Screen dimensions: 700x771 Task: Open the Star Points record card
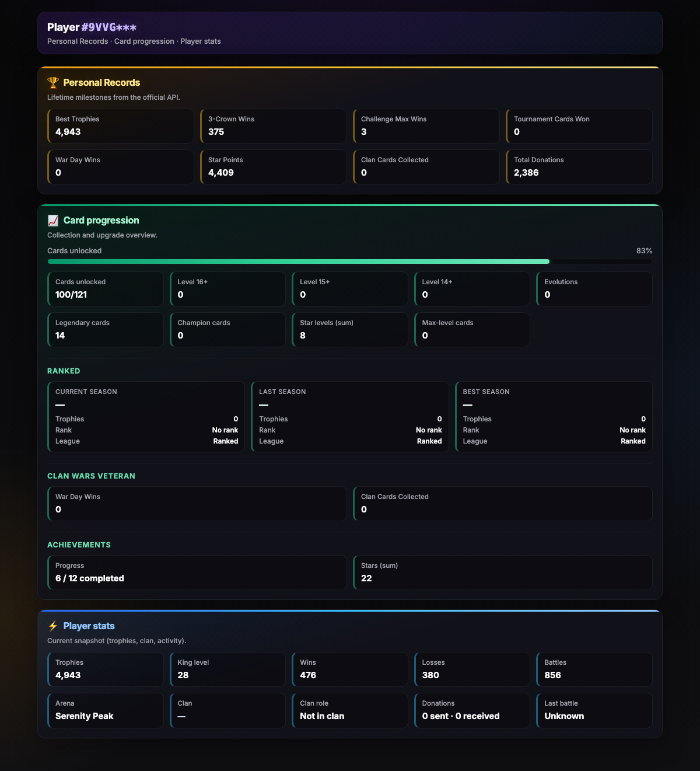coord(274,167)
